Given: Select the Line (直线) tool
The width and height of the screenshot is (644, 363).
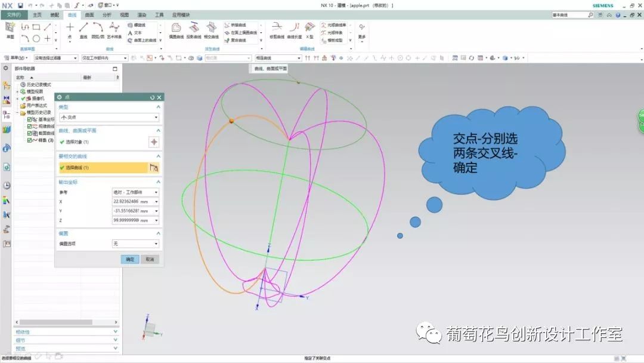Looking at the screenshot, I should (83, 30).
